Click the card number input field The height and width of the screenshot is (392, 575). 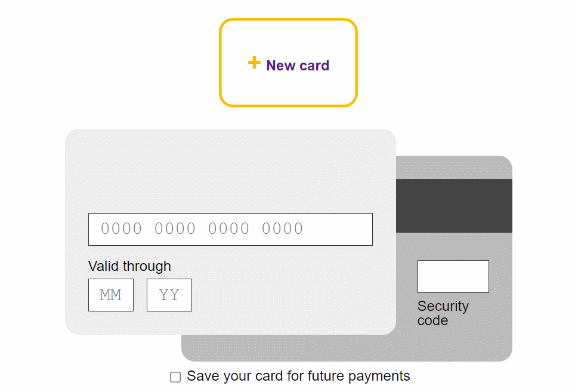(230, 229)
